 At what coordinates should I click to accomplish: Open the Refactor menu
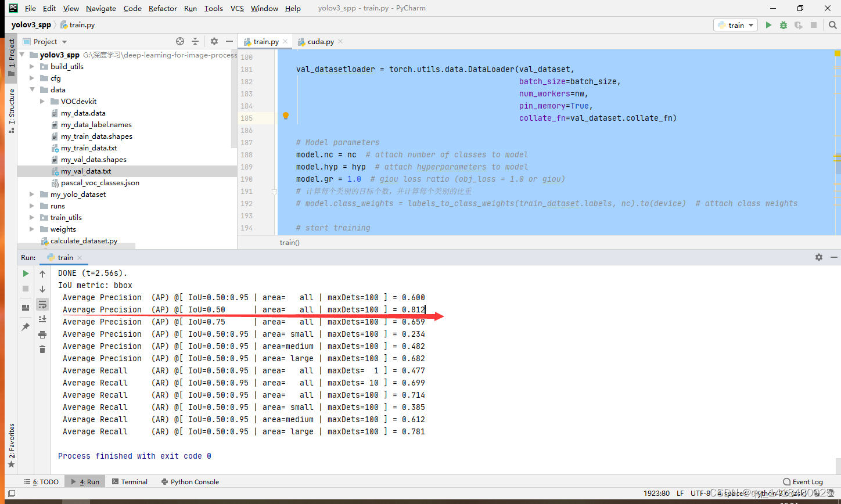(x=163, y=8)
